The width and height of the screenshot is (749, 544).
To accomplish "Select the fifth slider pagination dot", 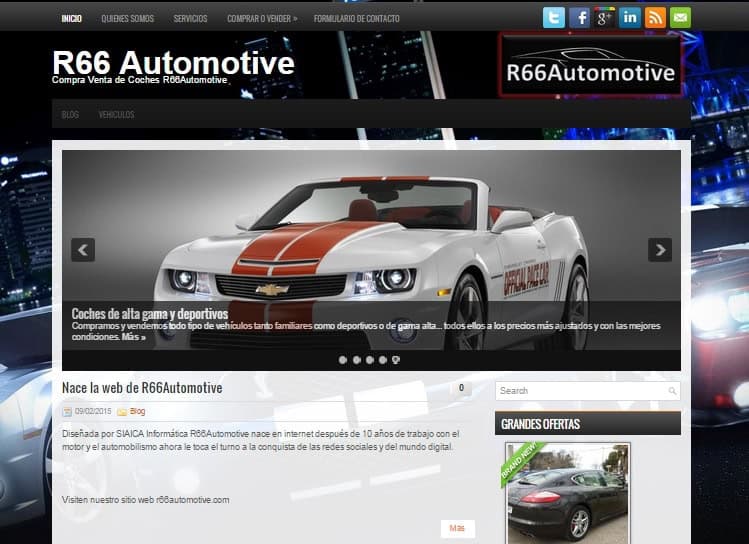I will [x=396, y=360].
